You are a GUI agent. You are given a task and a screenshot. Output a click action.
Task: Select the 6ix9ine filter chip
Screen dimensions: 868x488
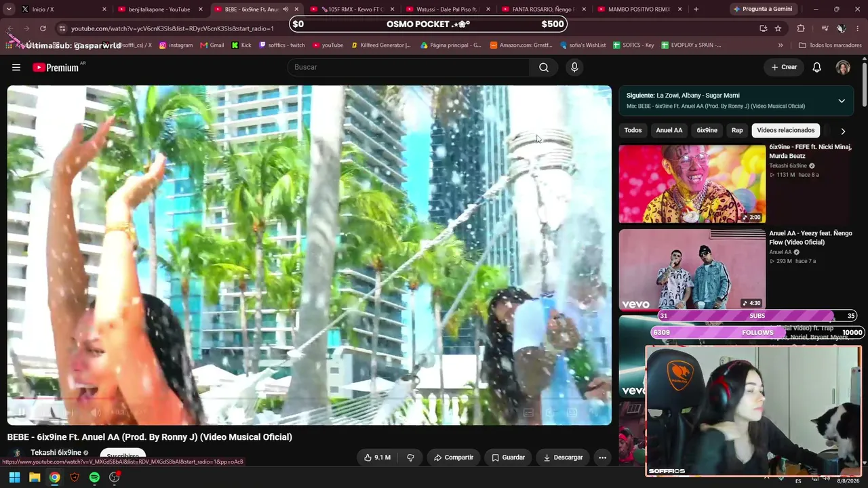707,130
